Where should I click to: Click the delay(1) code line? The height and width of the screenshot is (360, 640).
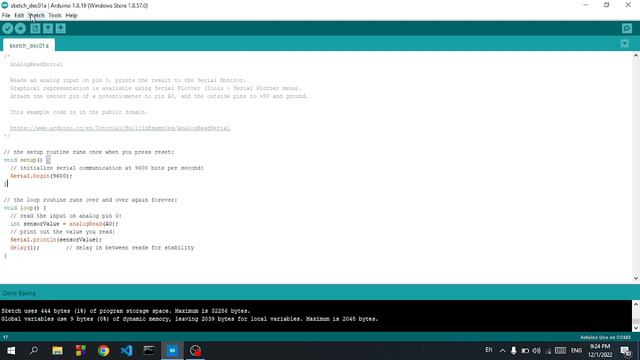click(25, 248)
